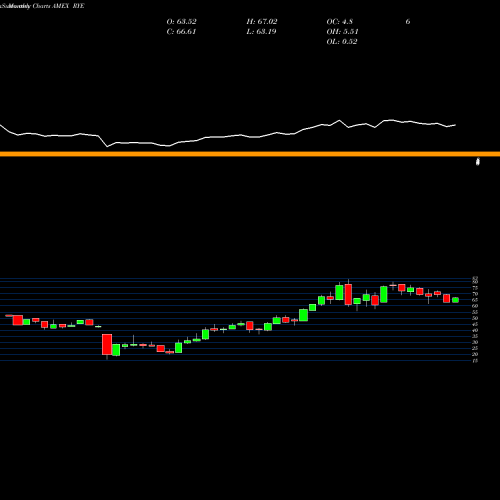Select the last green candle at chart end
Image resolution: width=500 pixels, height=500 pixels.
455,300
